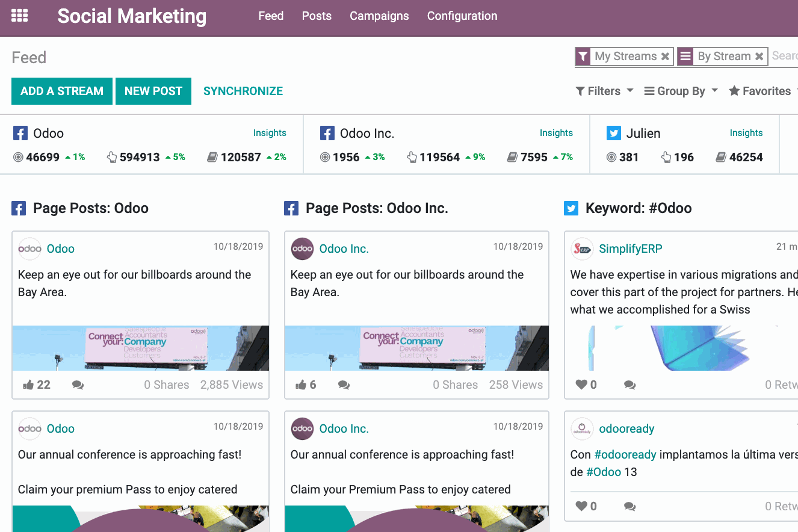Open Insights for Odoo account
798x532 pixels.
click(x=270, y=133)
